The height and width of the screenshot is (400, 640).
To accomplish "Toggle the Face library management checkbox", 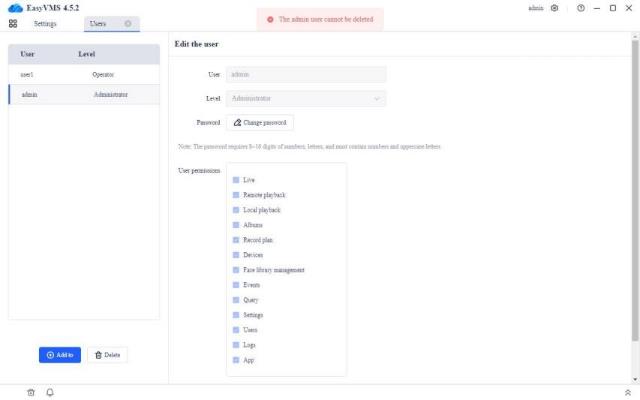I will (236, 270).
